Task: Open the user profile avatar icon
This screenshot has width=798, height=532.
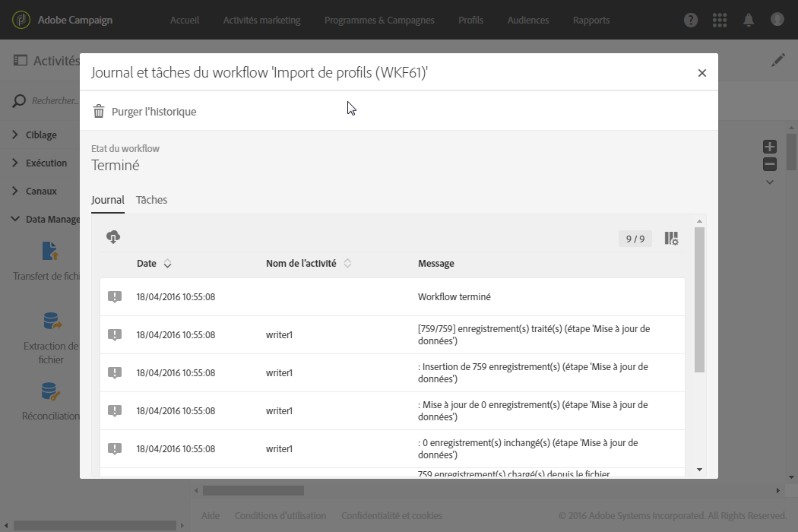Action: click(777, 19)
